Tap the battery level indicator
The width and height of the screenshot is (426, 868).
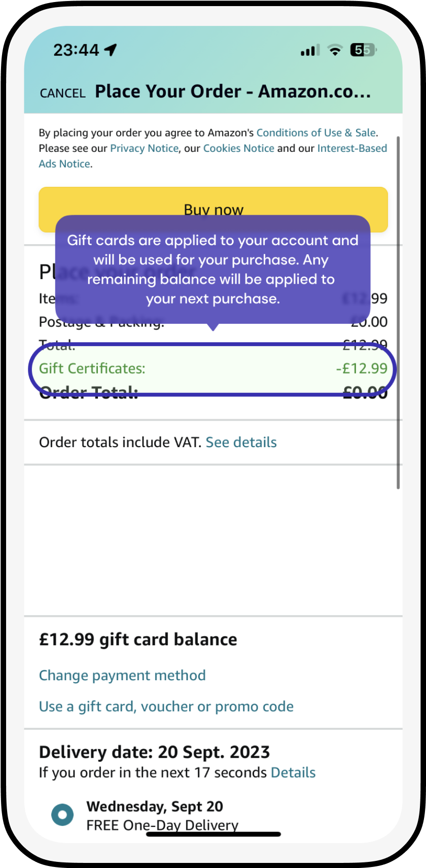tap(364, 50)
